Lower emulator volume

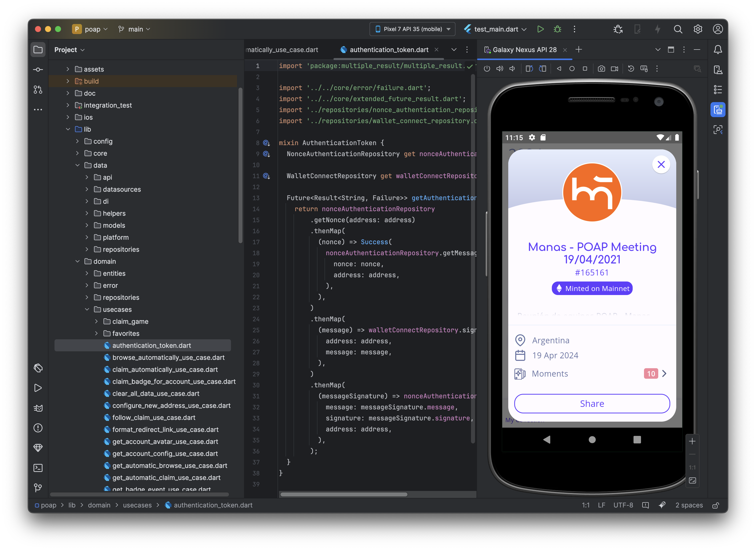click(512, 69)
